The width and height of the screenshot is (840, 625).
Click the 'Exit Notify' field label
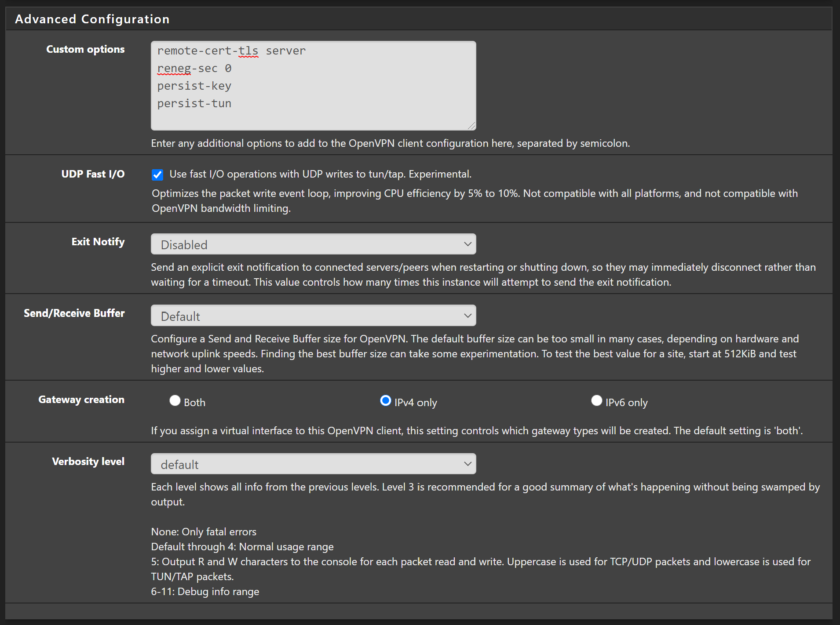point(98,242)
